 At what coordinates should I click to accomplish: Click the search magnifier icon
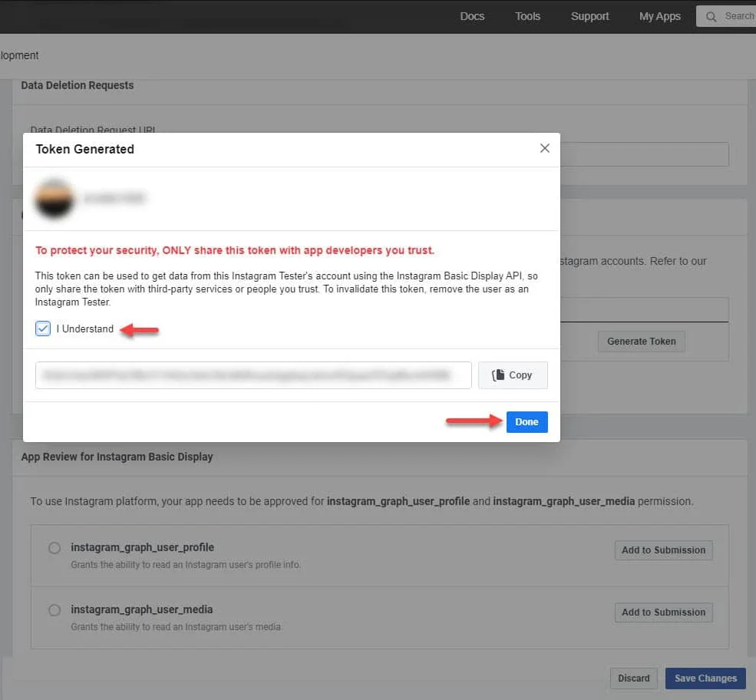pyautogui.click(x=711, y=17)
